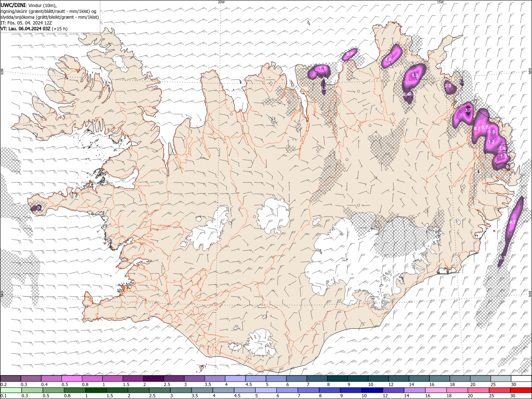
Task: Click the 1.2 precipitation value on the map
Action: (491, 142)
